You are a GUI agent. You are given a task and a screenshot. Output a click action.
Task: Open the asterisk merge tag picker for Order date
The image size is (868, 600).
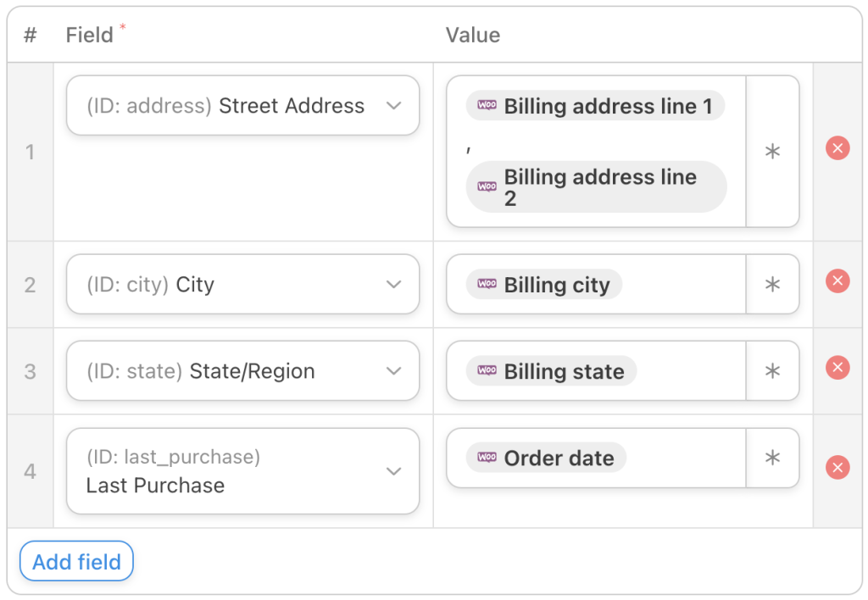click(772, 458)
